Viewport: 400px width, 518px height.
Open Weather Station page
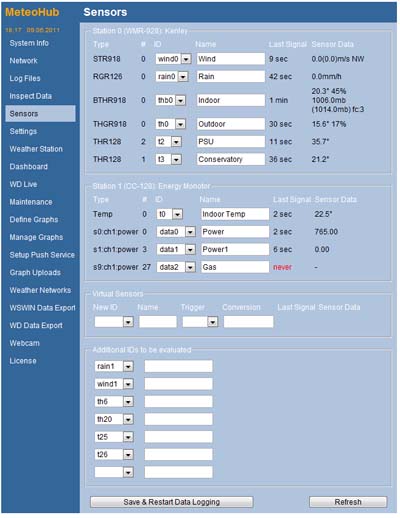point(36,149)
